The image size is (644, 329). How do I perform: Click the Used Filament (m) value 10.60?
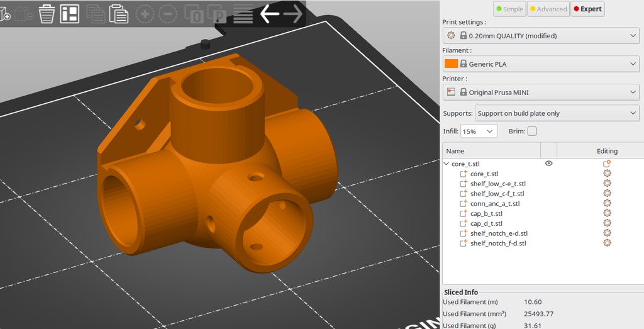(x=533, y=301)
